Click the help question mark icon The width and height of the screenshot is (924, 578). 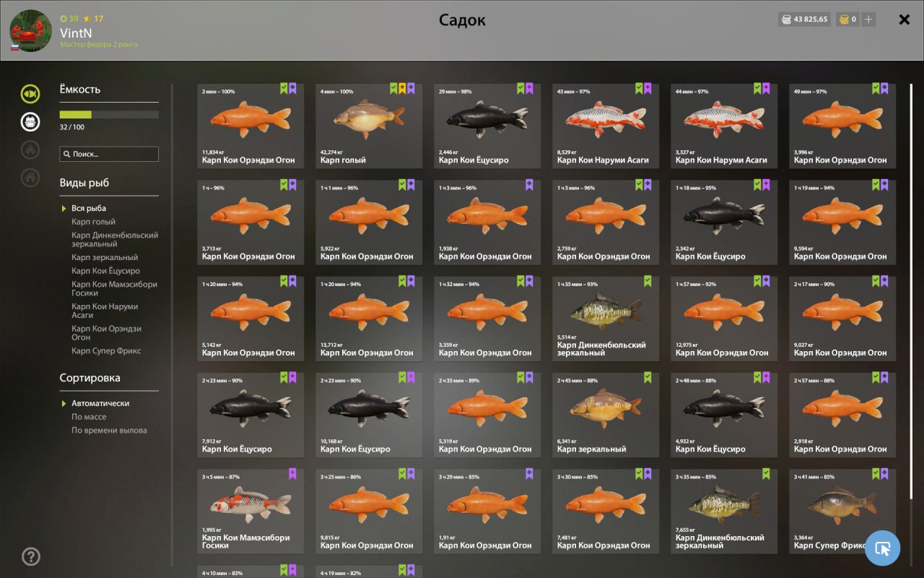31,556
